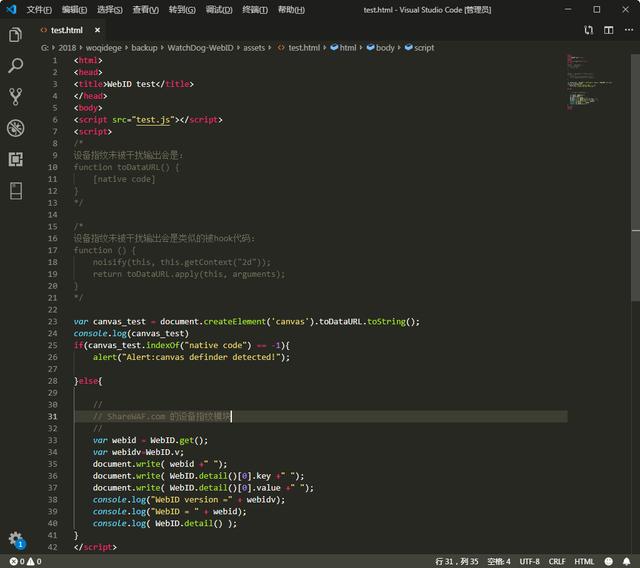Split the editor to the right

pos(609,30)
